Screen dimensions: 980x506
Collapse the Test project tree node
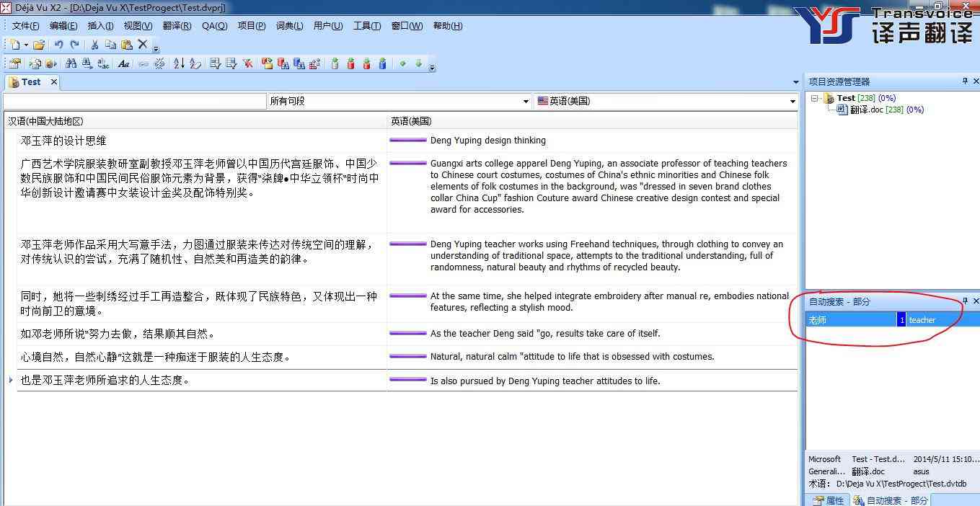pyautogui.click(x=814, y=98)
